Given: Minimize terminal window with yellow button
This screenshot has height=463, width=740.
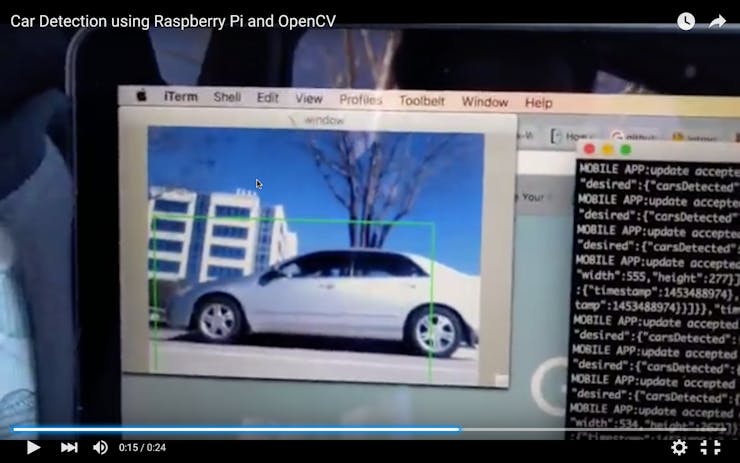Looking at the screenshot, I should click(607, 150).
